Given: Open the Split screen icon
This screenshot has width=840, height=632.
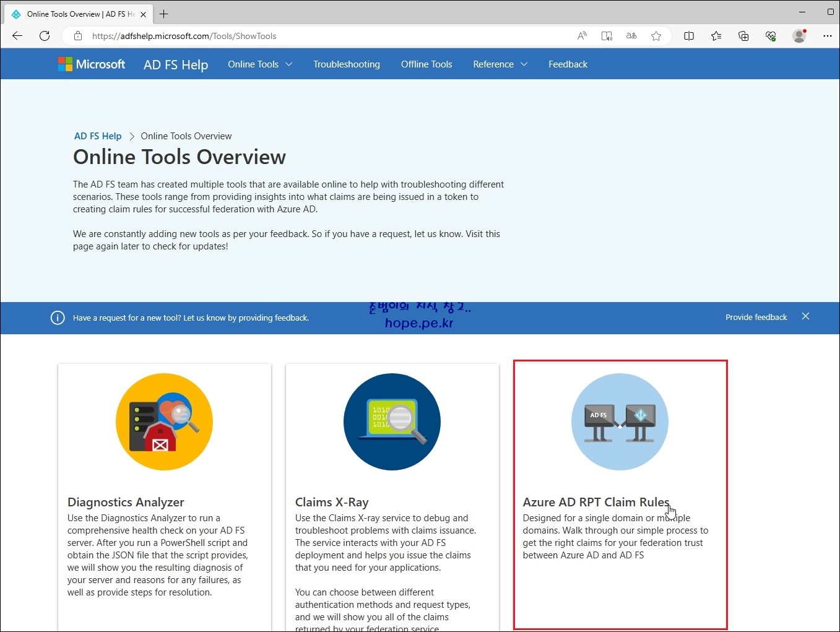Looking at the screenshot, I should pyautogui.click(x=689, y=36).
